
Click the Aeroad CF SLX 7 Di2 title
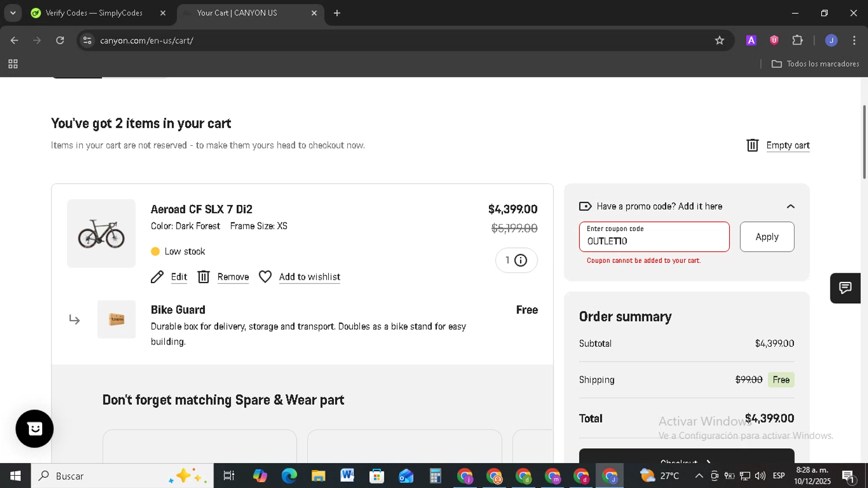click(201, 210)
